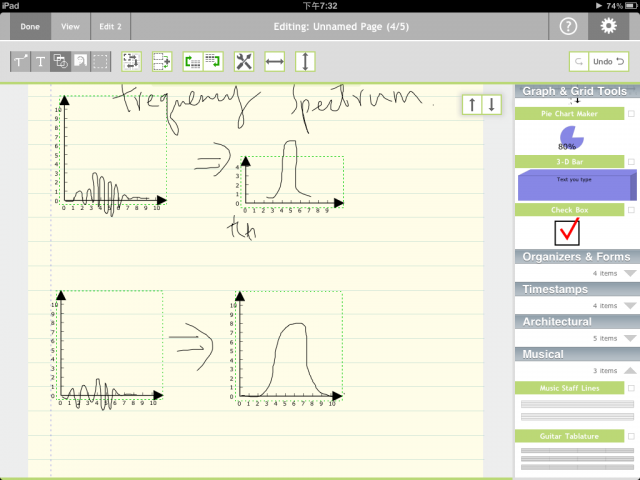This screenshot has height=480, width=640.
Task: Select the top-left oscillating graph object
Action: coord(113,149)
